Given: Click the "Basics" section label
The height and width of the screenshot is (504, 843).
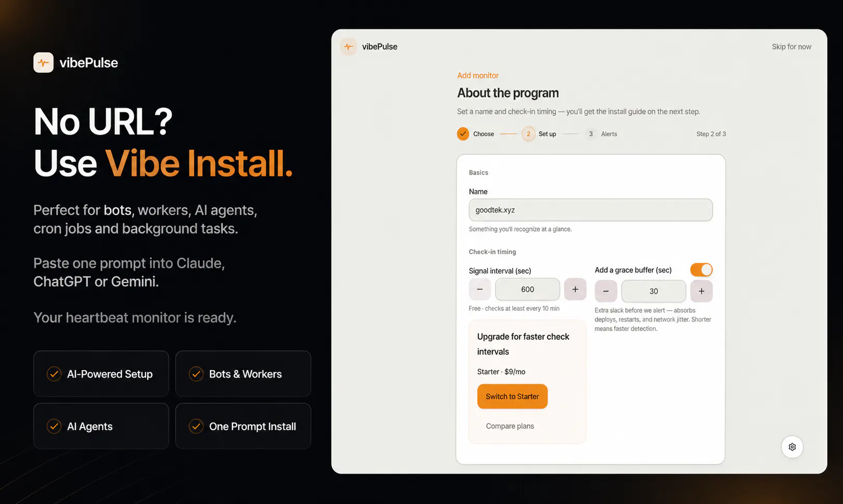Looking at the screenshot, I should coord(478,173).
